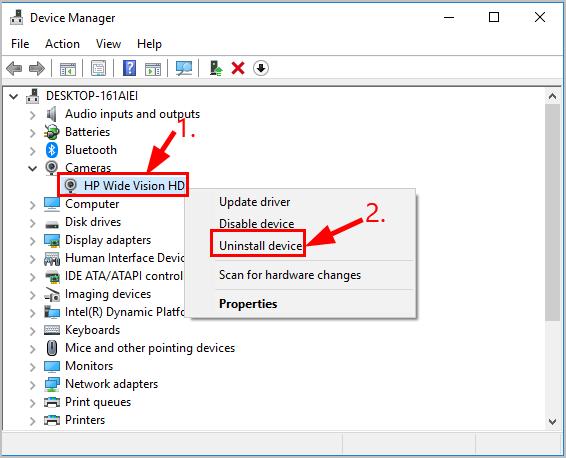The height and width of the screenshot is (458, 566).
Task: Click the HP Wide Vision HD webcam icon
Action: [70, 186]
